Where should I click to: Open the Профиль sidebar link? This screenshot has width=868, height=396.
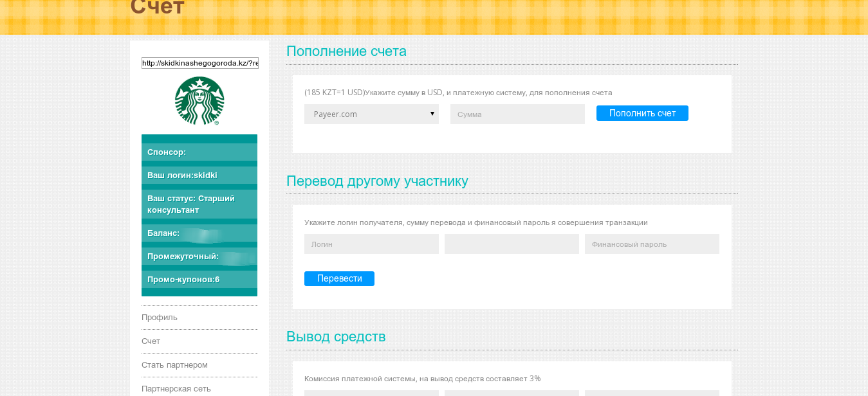160,318
